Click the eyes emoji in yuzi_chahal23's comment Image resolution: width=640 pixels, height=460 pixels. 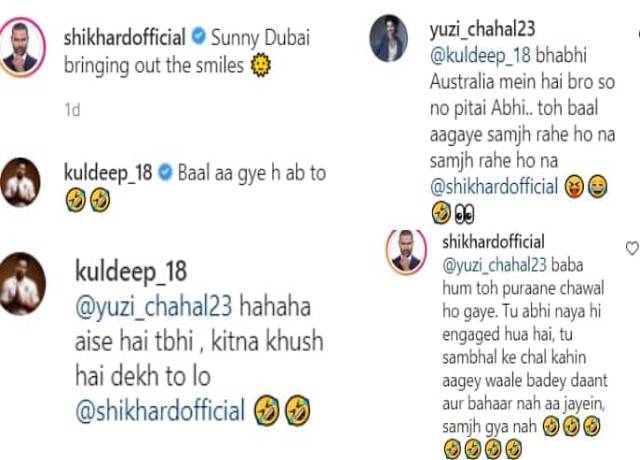(x=464, y=213)
